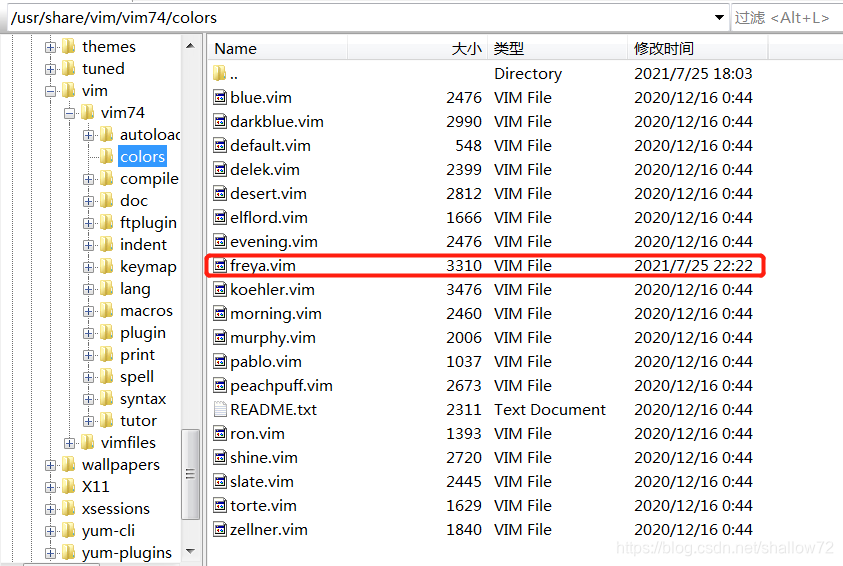Screen dimensions: 843x566
Task: Click the torte.vim file icon
Action: click(x=220, y=505)
